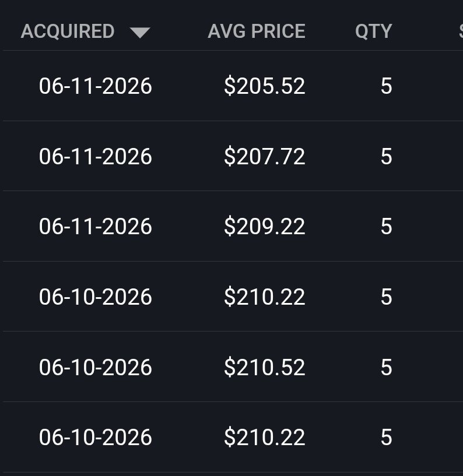Click quantity 5 in the $207.72 row
Viewport: 463px width, 476px height.
click(386, 156)
